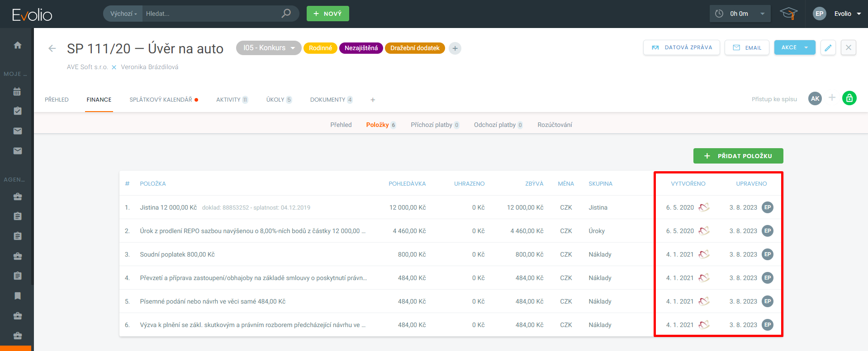Open the Výchozí search filter dropdown
Screen dimensions: 868x351
point(123,14)
